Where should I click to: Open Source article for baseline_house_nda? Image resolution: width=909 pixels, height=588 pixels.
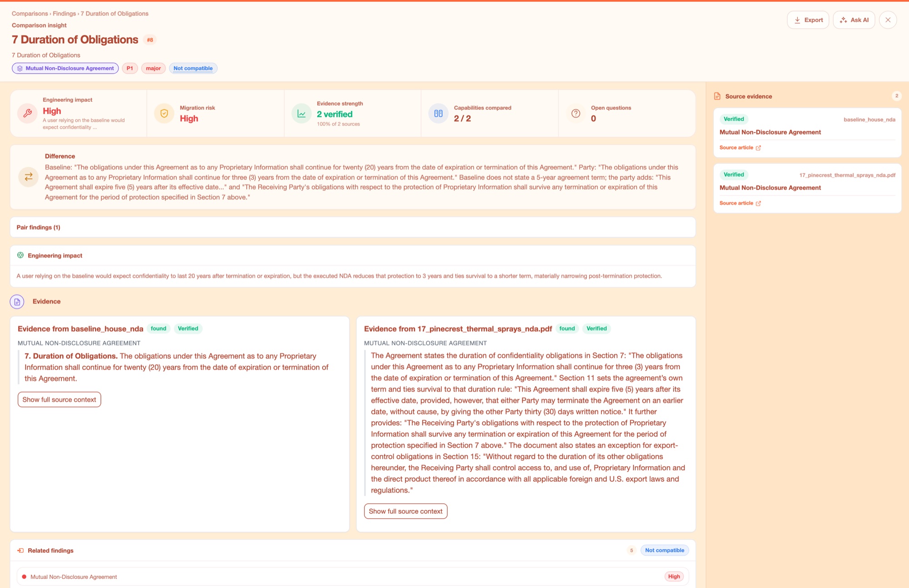coord(736,148)
